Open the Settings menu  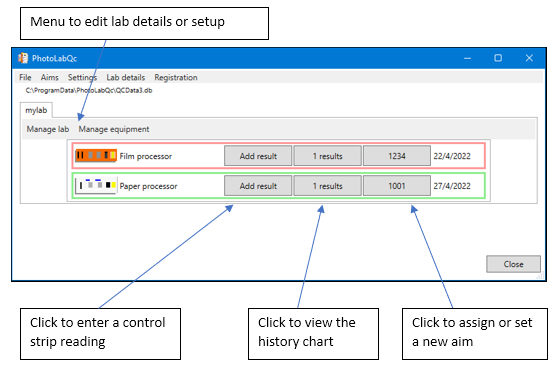pyautogui.click(x=82, y=77)
